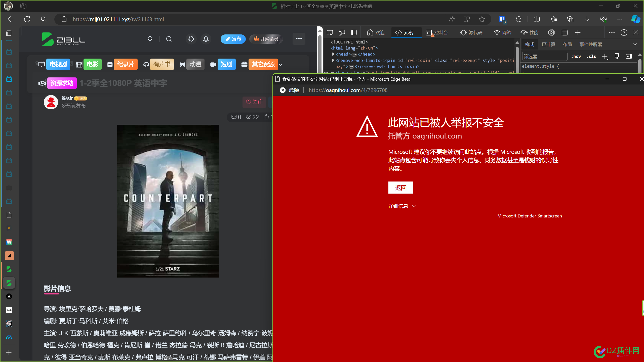Follow author with 关注 button
The height and width of the screenshot is (362, 644).
pyautogui.click(x=254, y=102)
